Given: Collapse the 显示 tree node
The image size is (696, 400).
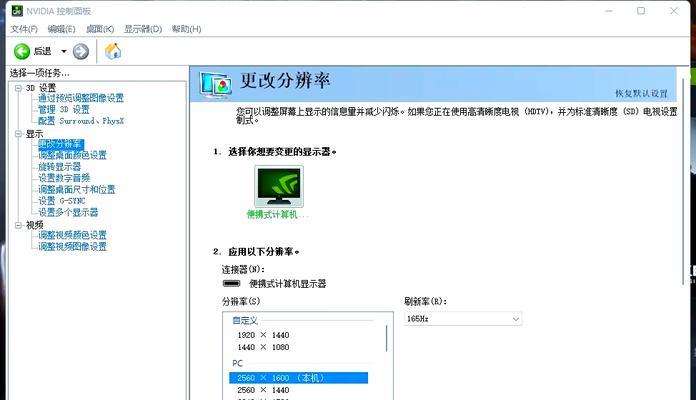Looking at the screenshot, I should pos(18,134).
